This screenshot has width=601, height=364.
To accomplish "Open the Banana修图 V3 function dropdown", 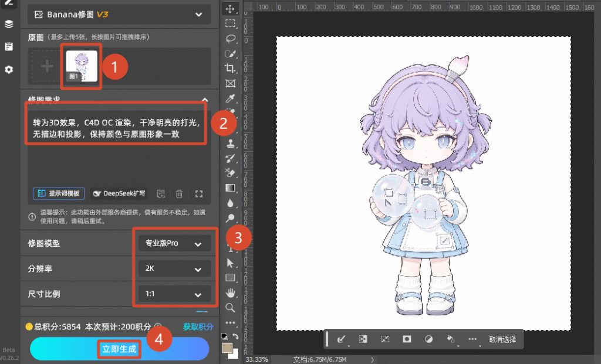I will (119, 15).
